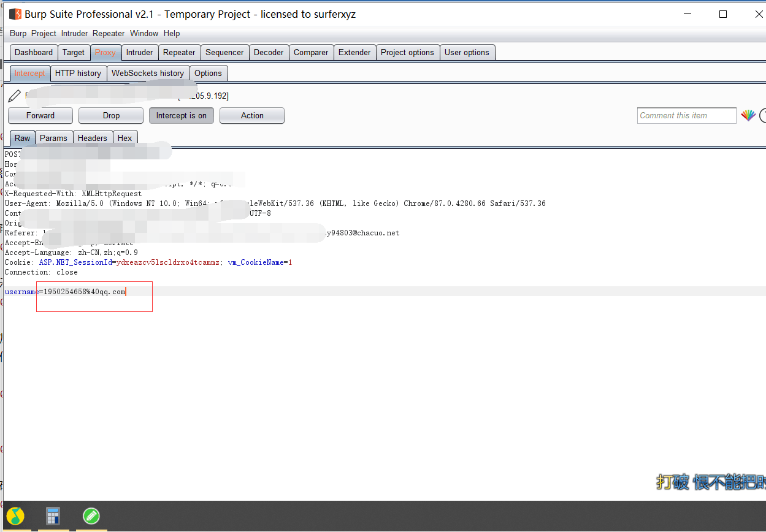Screen dimensions: 766x532
Task: Switch to the Hex view tab
Action: coord(125,138)
